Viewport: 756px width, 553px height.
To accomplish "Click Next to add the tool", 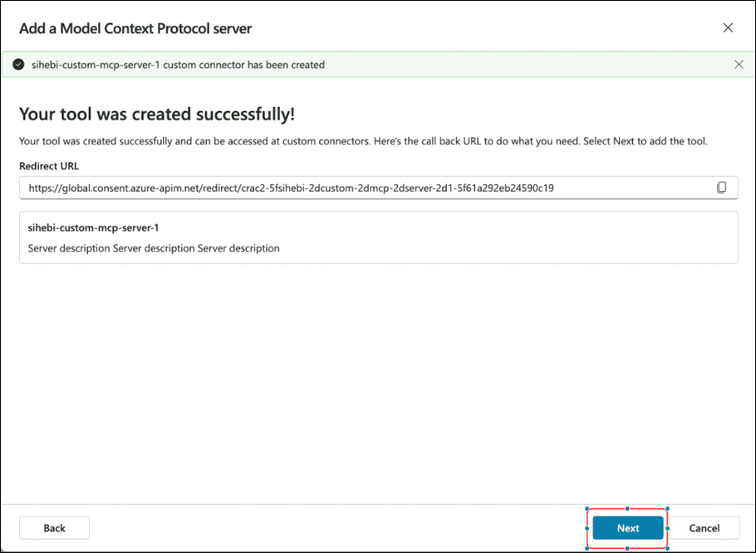I will tap(627, 527).
